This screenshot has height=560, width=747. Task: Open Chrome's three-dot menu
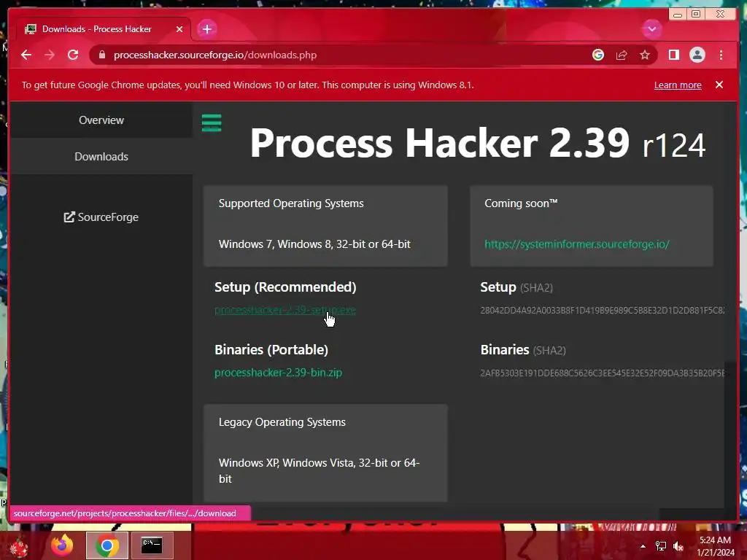[x=721, y=55]
